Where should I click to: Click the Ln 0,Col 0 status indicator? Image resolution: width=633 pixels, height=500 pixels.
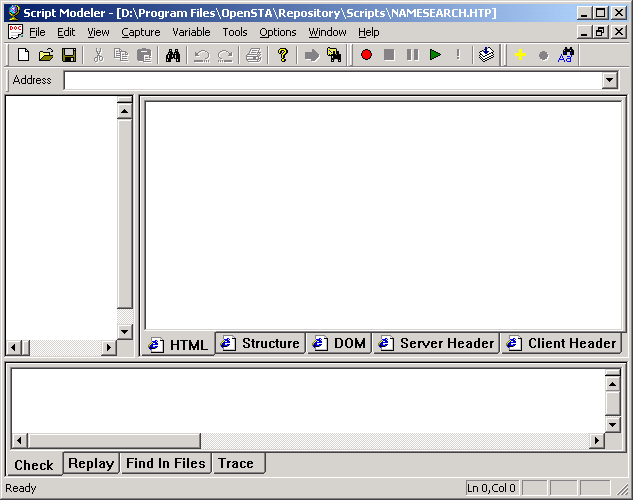(491, 488)
